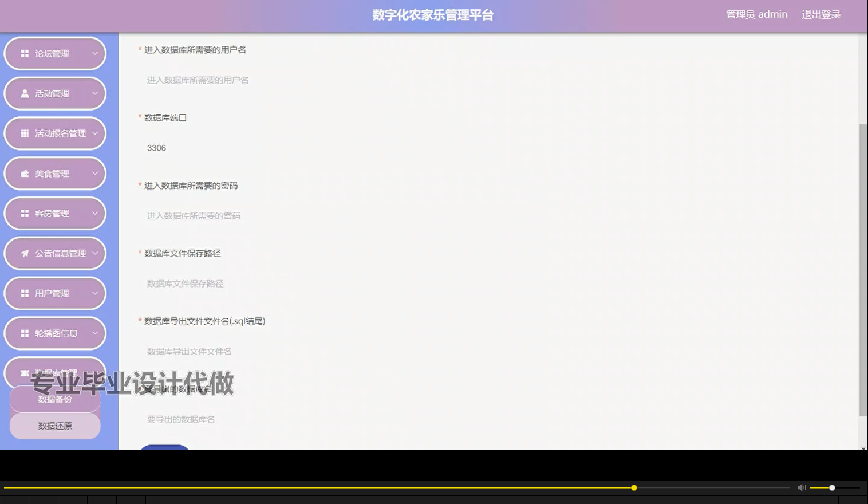
Task: Click the paper-plane icon beside 公告信息管理
Action: [25, 253]
